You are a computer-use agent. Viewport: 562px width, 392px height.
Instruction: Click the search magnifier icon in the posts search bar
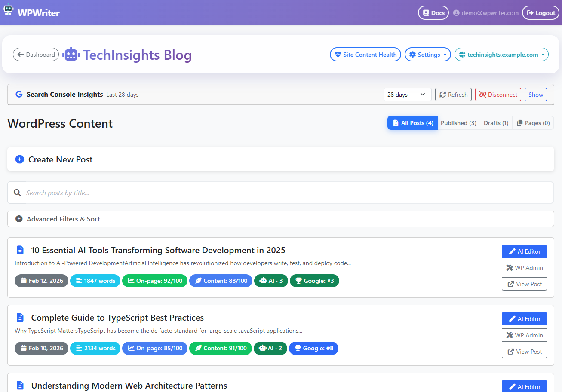click(17, 193)
